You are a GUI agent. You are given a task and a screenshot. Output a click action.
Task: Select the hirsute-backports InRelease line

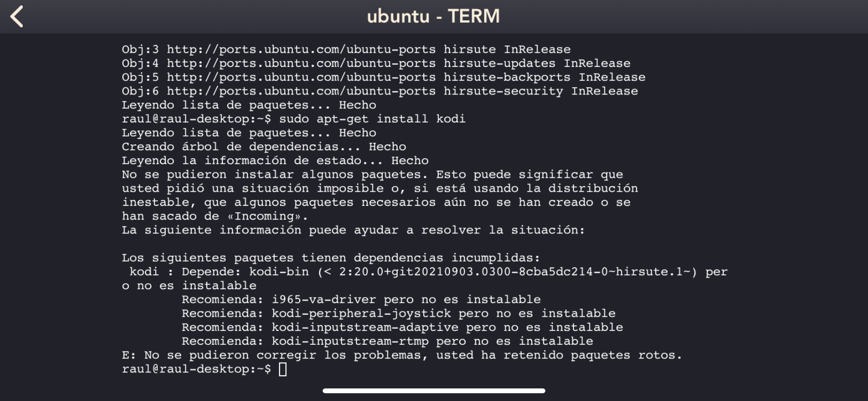coord(383,77)
